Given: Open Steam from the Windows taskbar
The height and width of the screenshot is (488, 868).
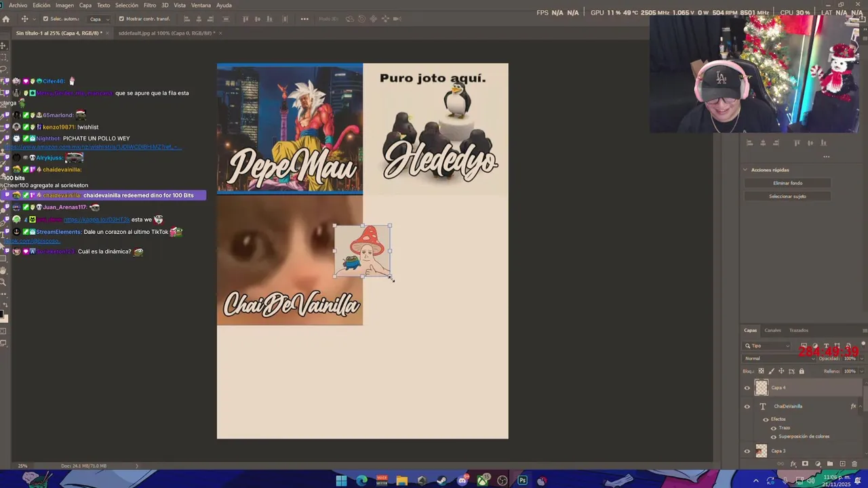Looking at the screenshot, I should coord(441,481).
